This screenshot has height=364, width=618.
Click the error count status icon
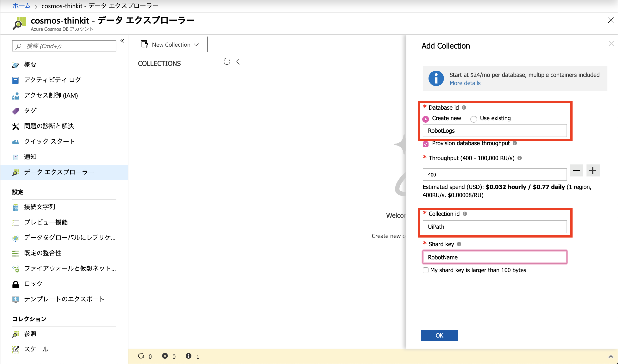(165, 356)
